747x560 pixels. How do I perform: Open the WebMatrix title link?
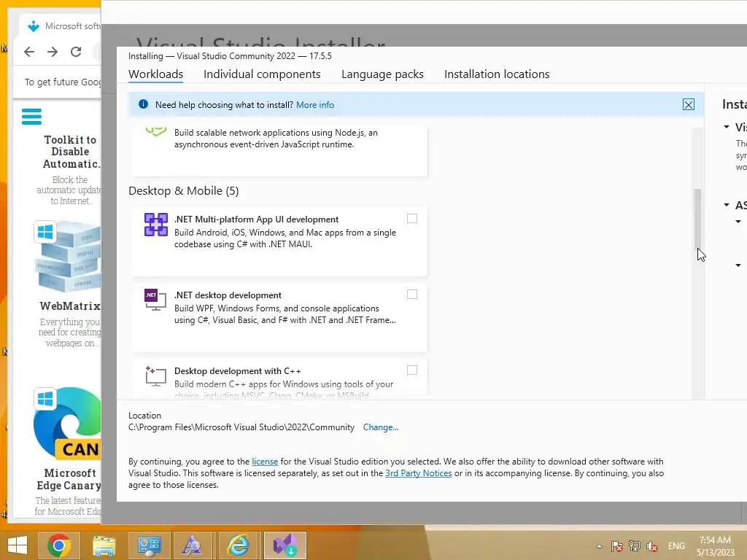coord(70,306)
